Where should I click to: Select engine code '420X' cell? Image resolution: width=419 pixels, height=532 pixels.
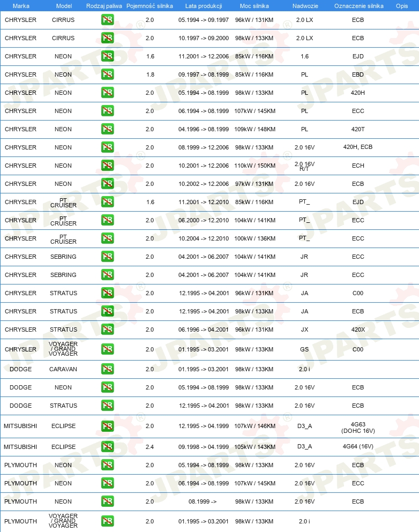click(358, 329)
